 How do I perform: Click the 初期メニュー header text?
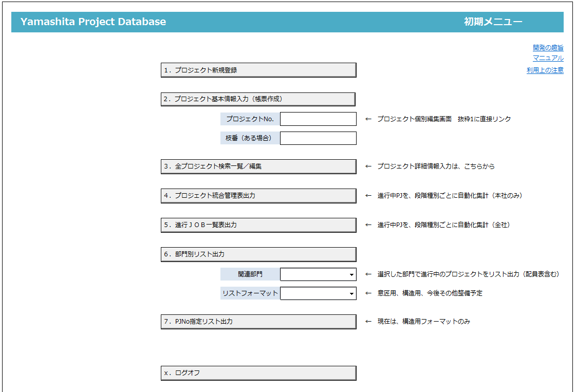click(493, 22)
